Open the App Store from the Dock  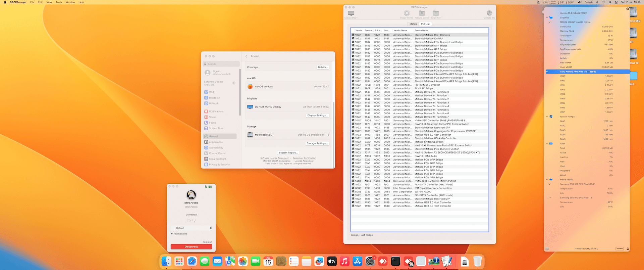[357, 261]
